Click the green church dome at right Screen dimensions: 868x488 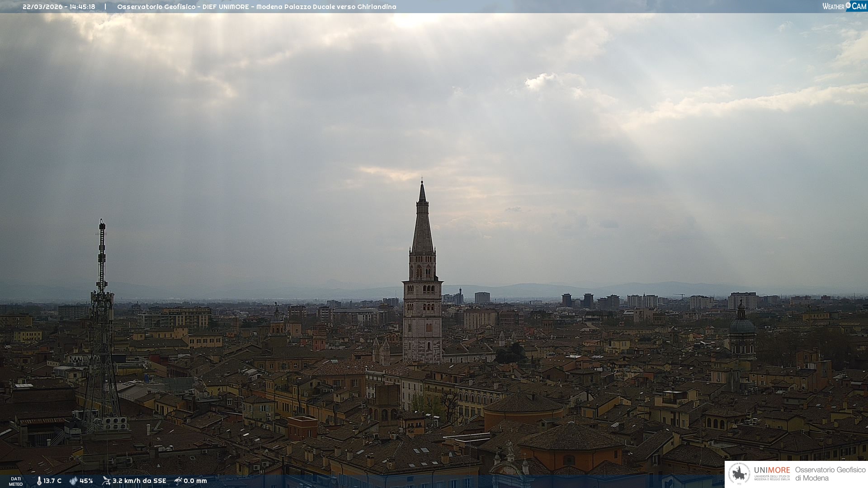(x=741, y=325)
